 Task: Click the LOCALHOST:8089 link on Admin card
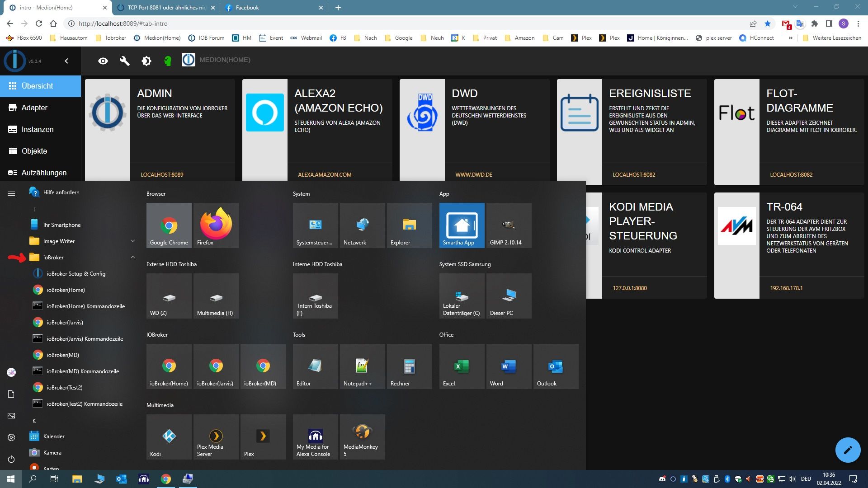[x=162, y=175]
